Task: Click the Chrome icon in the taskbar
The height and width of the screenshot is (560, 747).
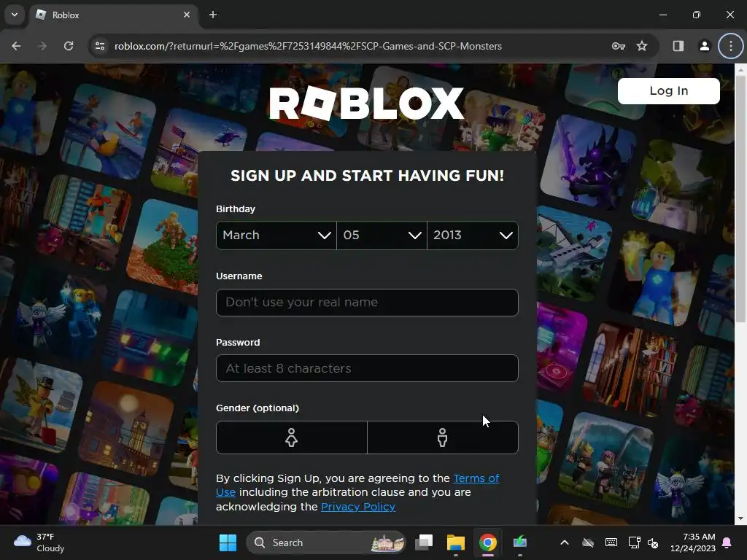Action: pos(488,542)
